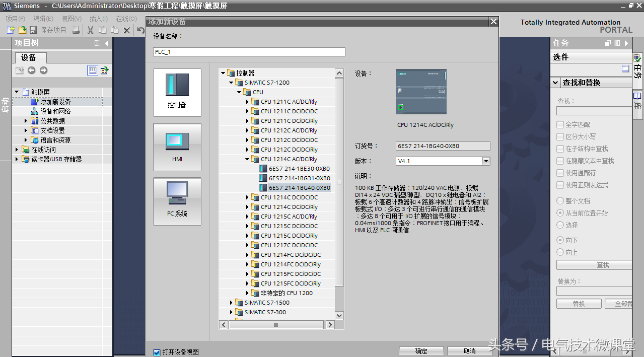Expand 在线访问 in project tree

(17, 150)
